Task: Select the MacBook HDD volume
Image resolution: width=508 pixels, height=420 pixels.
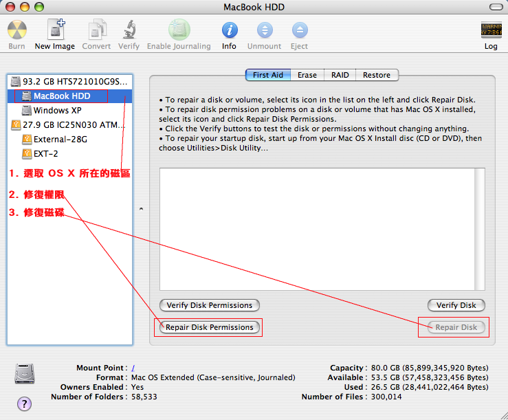Action: point(69,96)
